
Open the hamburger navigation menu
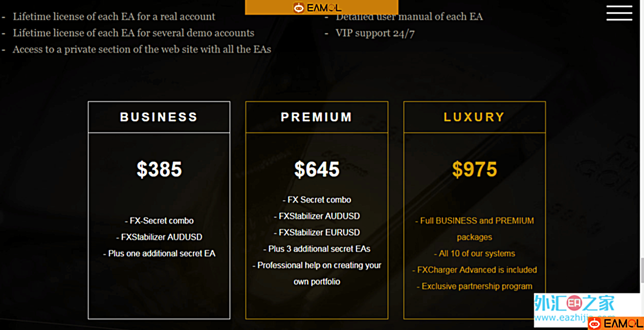(619, 13)
